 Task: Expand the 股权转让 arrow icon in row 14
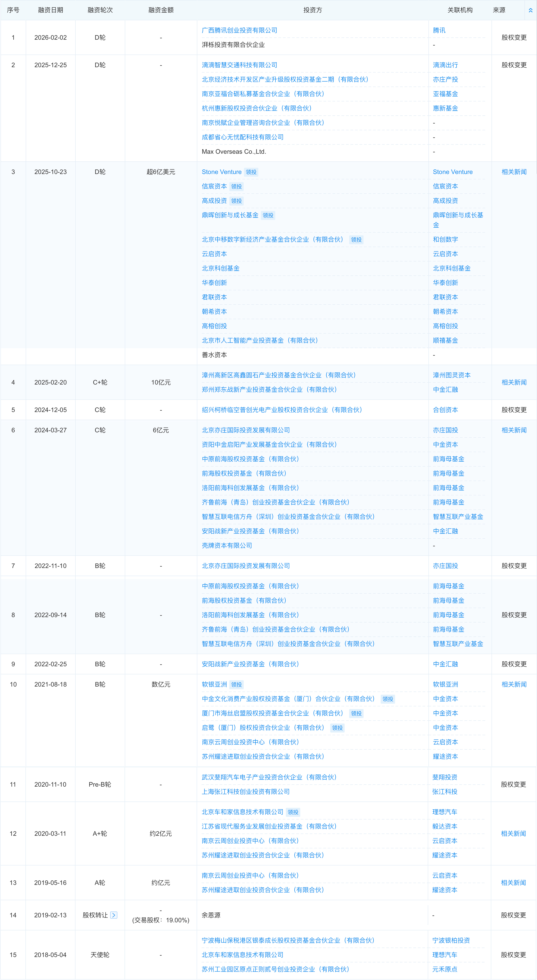click(x=114, y=915)
